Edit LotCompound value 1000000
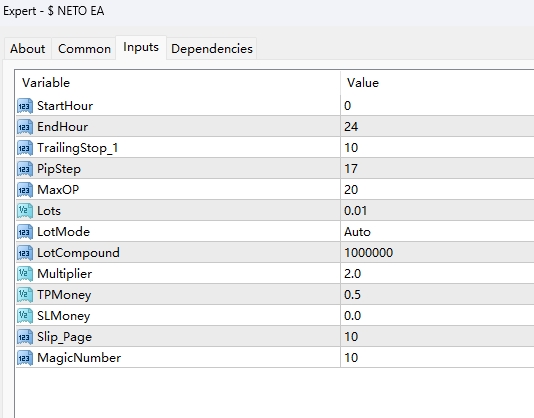534x418 pixels. point(437,253)
